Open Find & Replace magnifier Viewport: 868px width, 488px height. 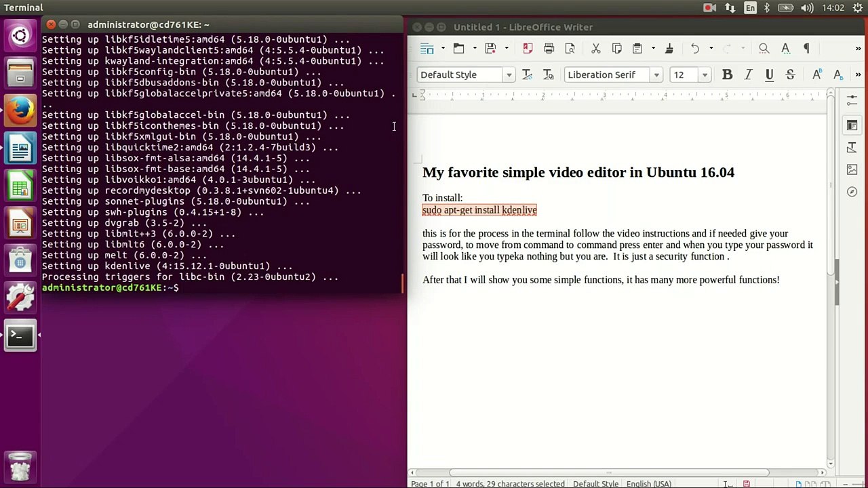[764, 48]
